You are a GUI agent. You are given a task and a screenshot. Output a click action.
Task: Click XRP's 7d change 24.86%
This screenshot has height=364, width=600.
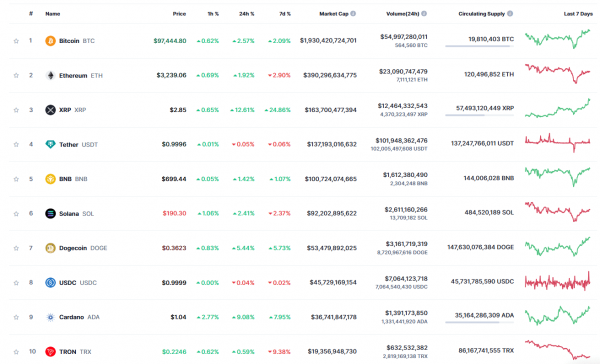coord(277,110)
